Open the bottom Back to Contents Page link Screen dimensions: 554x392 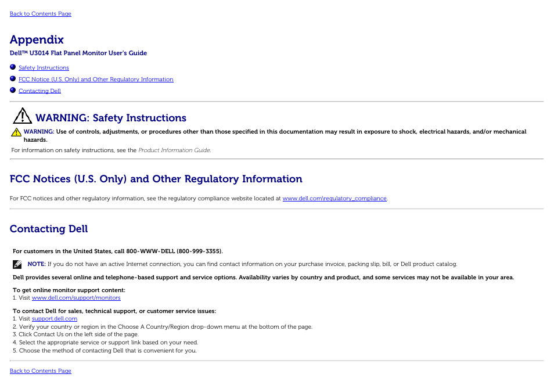[40, 371]
